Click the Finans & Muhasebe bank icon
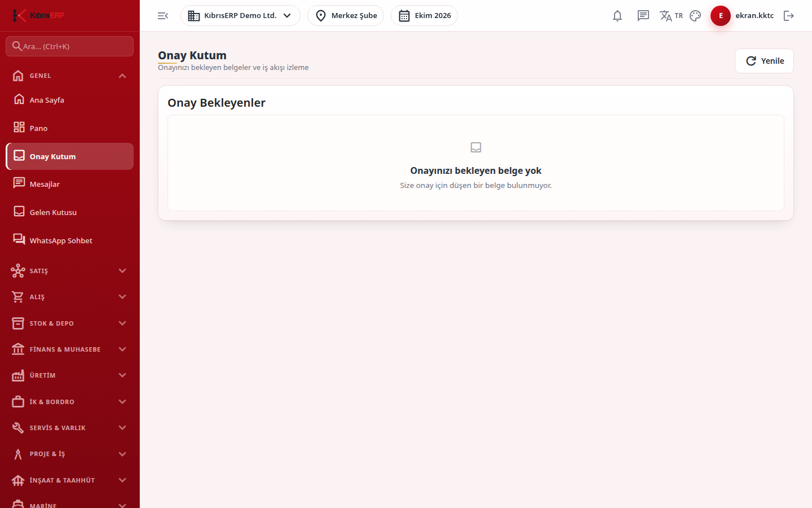Image resolution: width=812 pixels, height=508 pixels. pyautogui.click(x=18, y=349)
